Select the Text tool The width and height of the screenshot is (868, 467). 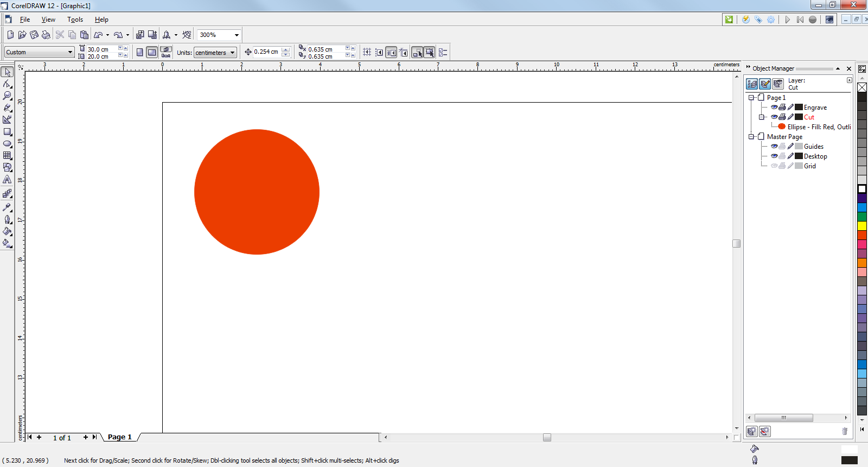7,179
